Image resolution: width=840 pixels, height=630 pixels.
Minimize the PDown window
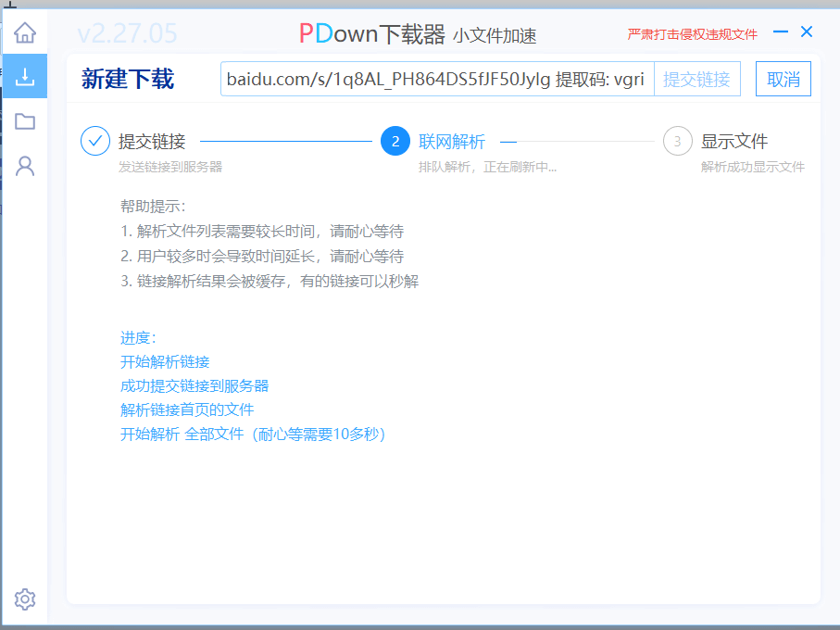click(781, 32)
